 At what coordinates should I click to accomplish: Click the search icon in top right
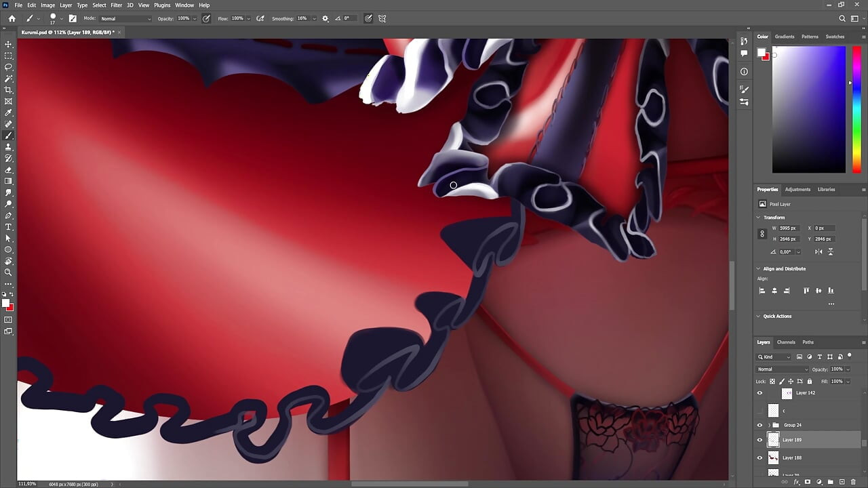[842, 18]
